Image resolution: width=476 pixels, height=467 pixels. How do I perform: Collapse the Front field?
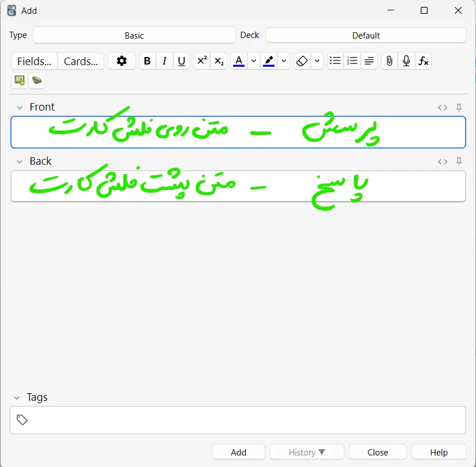[20, 108]
